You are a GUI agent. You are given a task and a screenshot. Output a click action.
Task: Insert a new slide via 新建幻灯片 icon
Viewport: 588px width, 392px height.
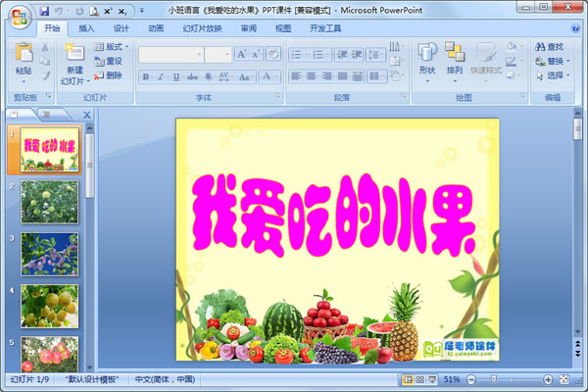click(x=74, y=53)
